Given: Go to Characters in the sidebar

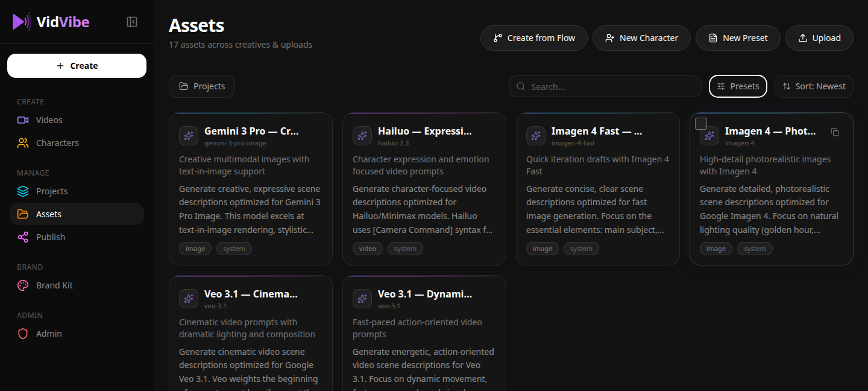Looking at the screenshot, I should click(x=77, y=143).
